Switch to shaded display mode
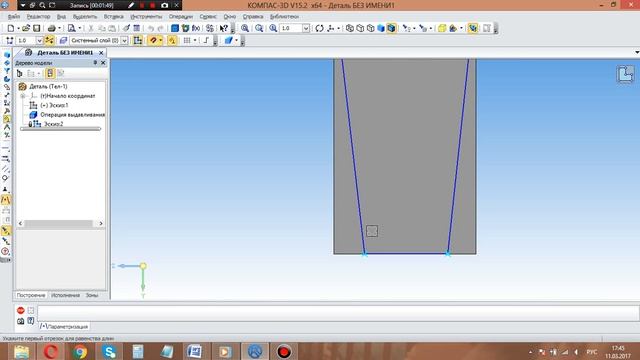Viewport: 640px width, 360px height. pyautogui.click(x=381, y=28)
